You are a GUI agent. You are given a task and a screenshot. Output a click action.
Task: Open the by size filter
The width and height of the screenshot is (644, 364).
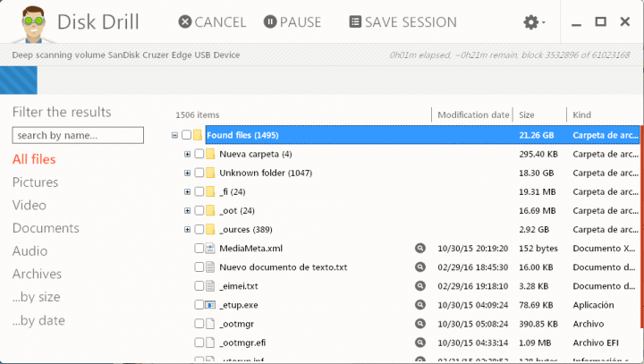[x=36, y=297]
